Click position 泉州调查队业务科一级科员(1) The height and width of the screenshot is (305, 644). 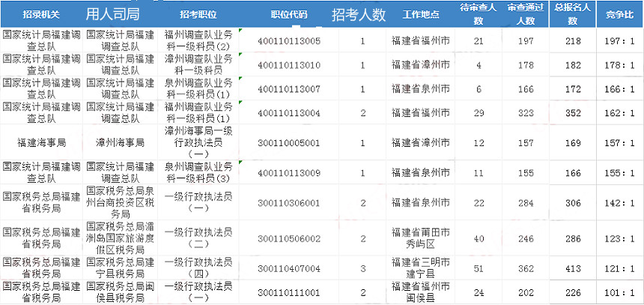198,88
